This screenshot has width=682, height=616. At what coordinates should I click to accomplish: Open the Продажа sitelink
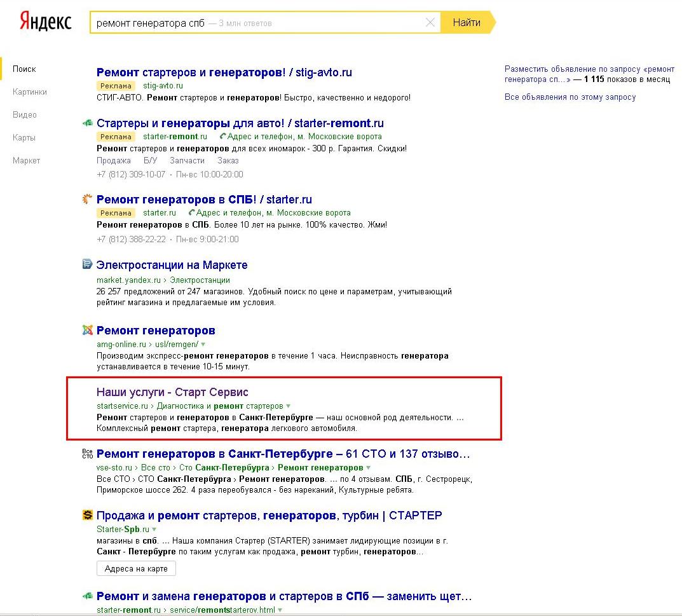pyautogui.click(x=114, y=161)
